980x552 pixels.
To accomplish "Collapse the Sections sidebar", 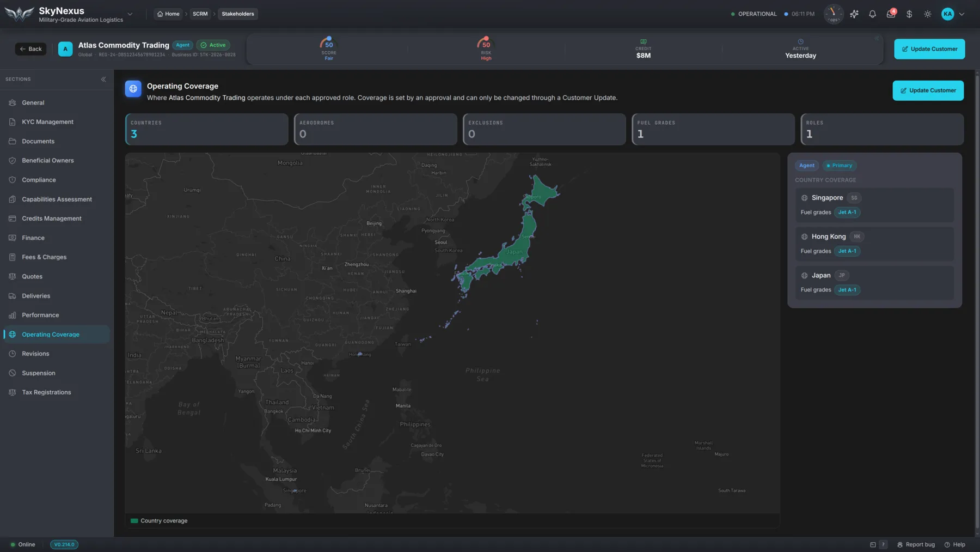I will pyautogui.click(x=103, y=80).
